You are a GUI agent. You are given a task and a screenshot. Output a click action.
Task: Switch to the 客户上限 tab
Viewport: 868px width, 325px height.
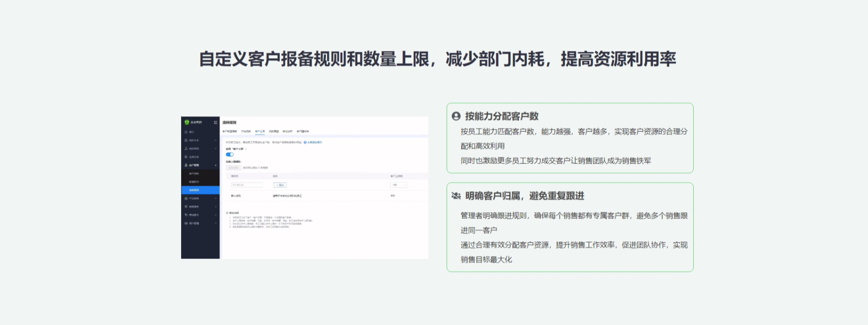pos(260,131)
